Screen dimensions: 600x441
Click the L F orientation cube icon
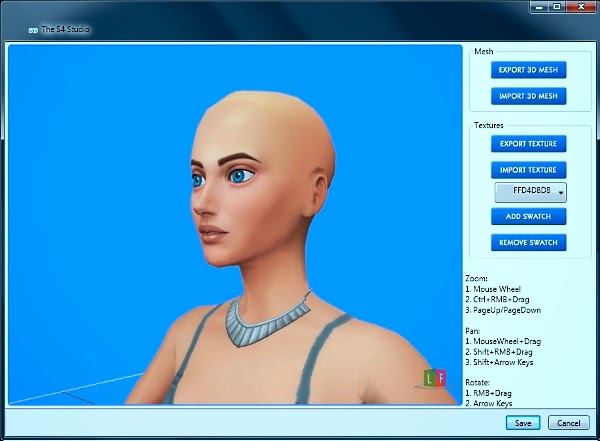coord(435,378)
